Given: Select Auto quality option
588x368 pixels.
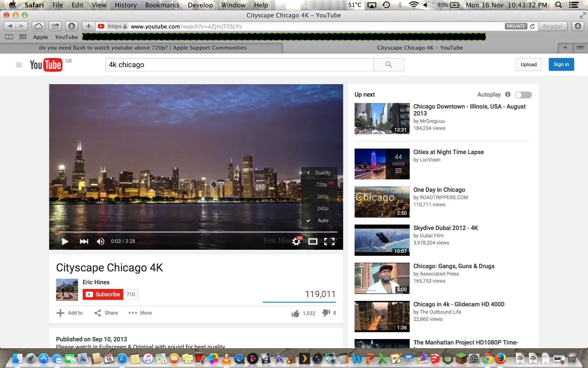Looking at the screenshot, I should [x=320, y=220].
